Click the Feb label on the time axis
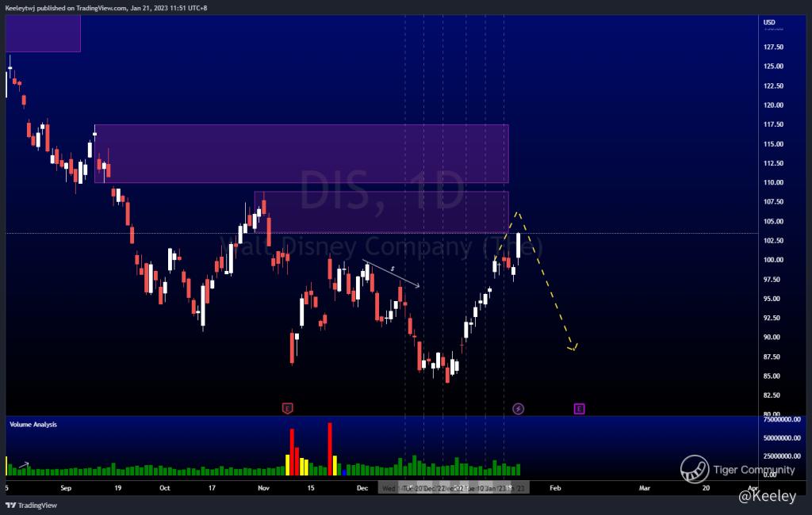The height and width of the screenshot is (515, 812). coord(555,488)
